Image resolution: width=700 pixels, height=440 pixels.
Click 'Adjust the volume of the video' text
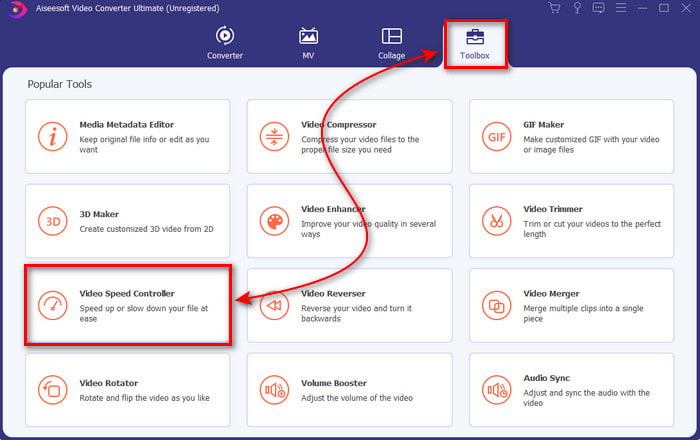(x=357, y=398)
